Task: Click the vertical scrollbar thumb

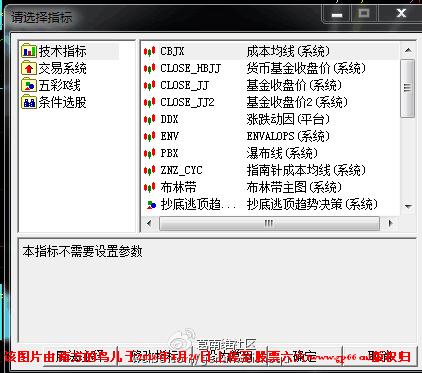Action: coord(408,88)
